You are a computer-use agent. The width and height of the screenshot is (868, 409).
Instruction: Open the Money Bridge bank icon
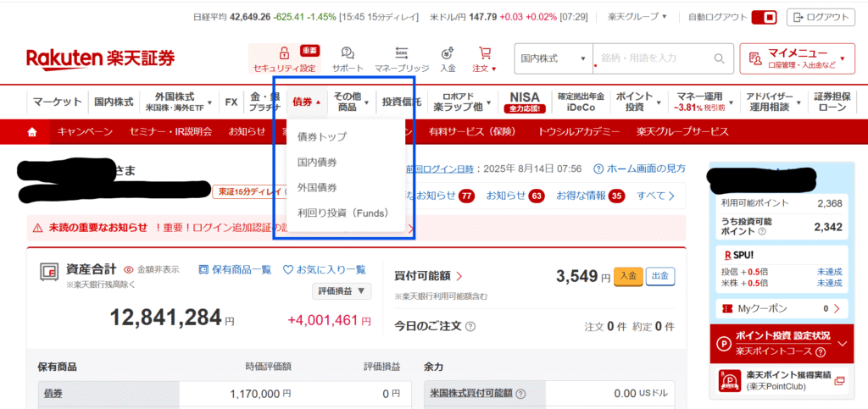[x=401, y=53]
